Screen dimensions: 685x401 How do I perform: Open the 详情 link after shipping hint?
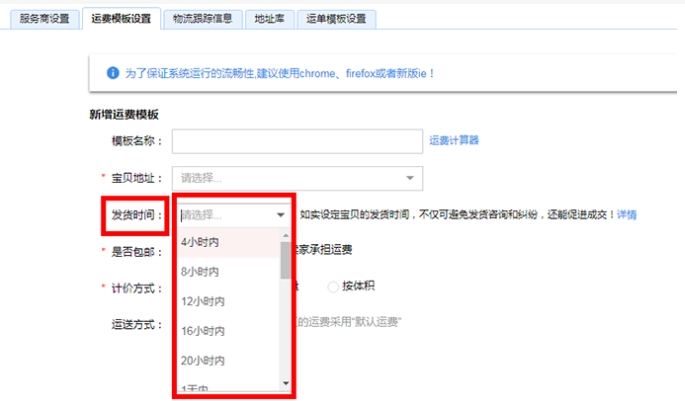pyautogui.click(x=626, y=214)
